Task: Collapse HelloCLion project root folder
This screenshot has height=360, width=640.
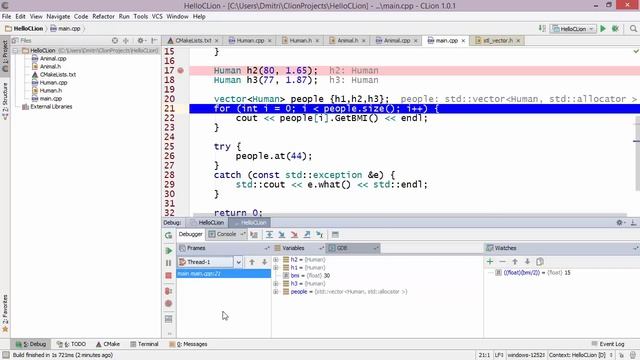Action: point(16,51)
